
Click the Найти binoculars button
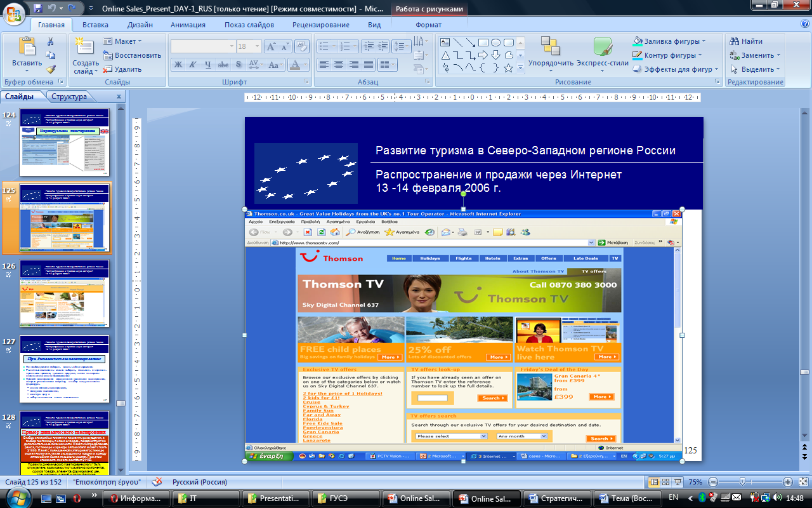[746, 41]
